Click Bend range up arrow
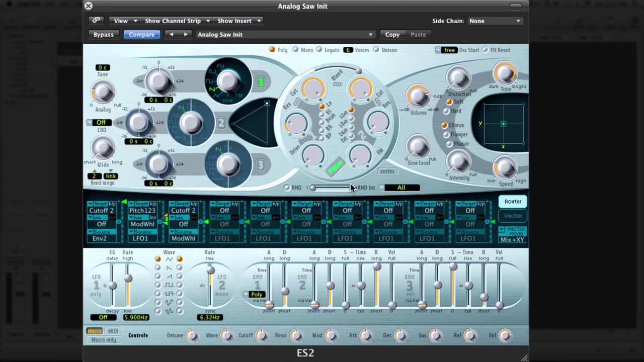644x362 pixels. (x=94, y=170)
